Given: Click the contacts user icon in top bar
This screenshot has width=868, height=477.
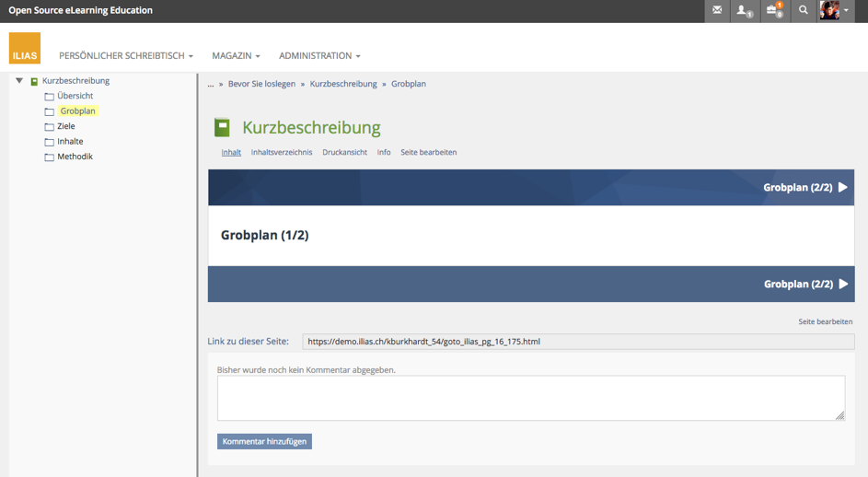Looking at the screenshot, I should tap(743, 11).
